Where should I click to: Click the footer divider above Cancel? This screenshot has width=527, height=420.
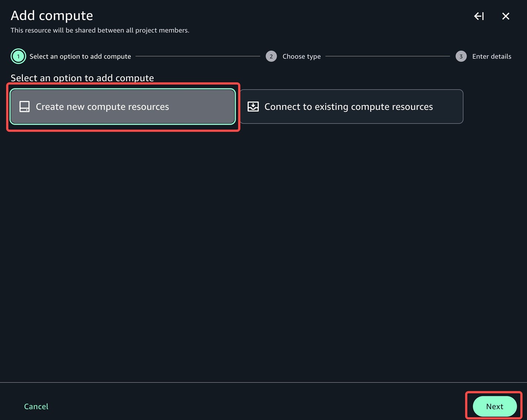point(263,382)
